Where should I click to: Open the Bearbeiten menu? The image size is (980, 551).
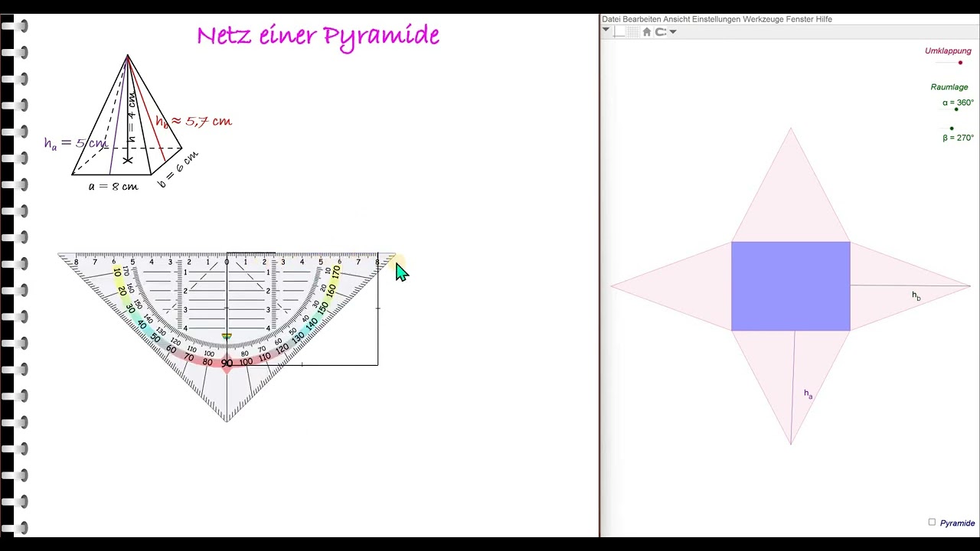[642, 19]
